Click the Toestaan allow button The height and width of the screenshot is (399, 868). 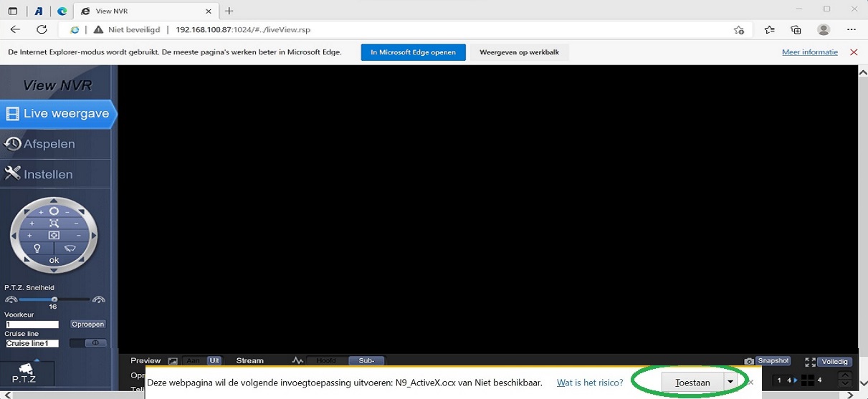(x=692, y=383)
